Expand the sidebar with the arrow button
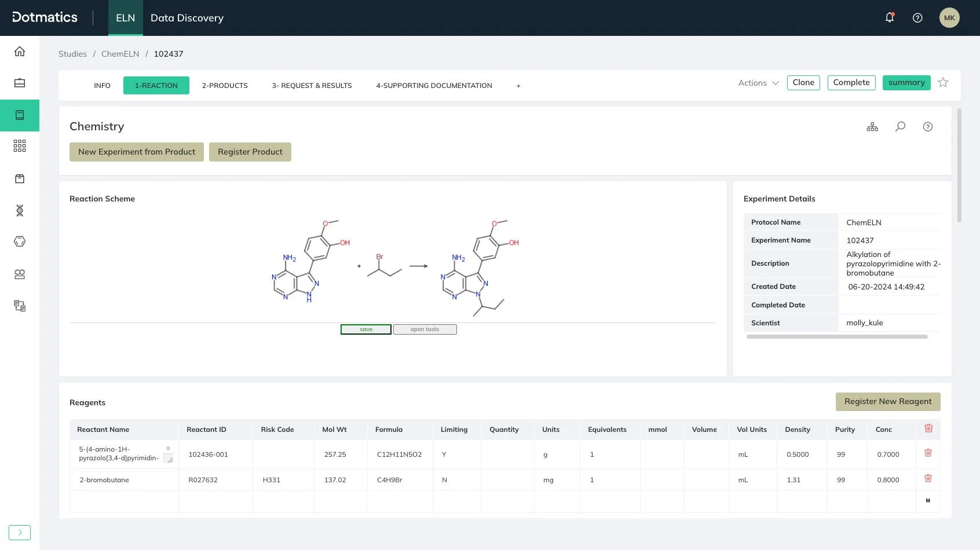This screenshot has width=980, height=550. (x=20, y=532)
